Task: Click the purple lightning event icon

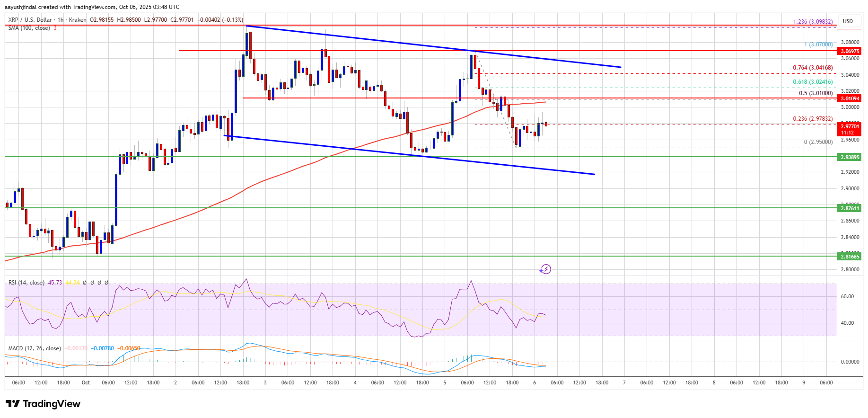Action: tap(545, 269)
